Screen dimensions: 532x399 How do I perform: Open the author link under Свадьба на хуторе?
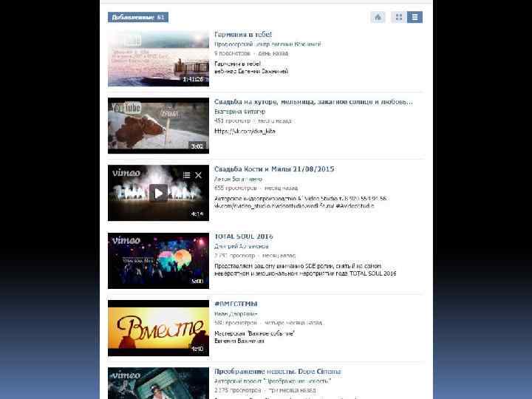tap(240, 112)
